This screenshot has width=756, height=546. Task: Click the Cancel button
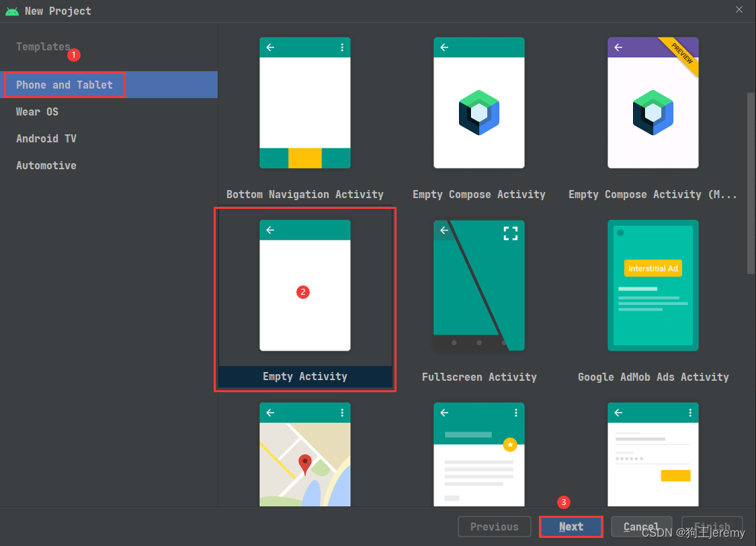pyautogui.click(x=641, y=527)
